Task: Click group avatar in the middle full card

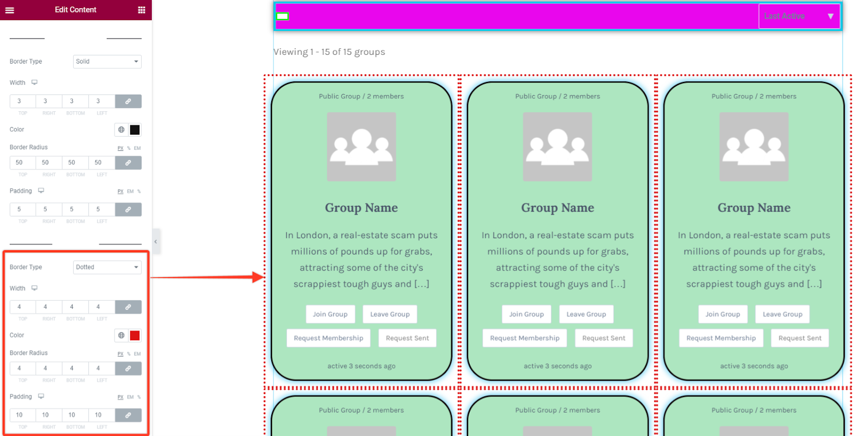Action: pyautogui.click(x=558, y=147)
